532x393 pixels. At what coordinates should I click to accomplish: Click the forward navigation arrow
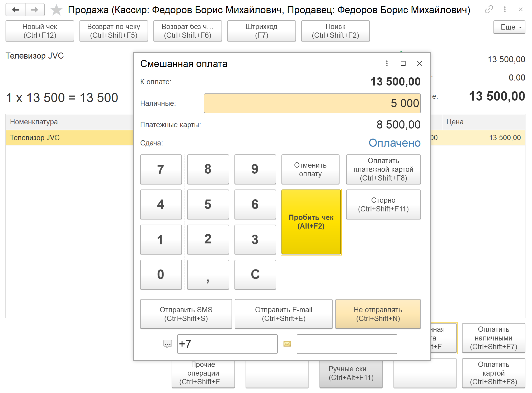(x=35, y=10)
